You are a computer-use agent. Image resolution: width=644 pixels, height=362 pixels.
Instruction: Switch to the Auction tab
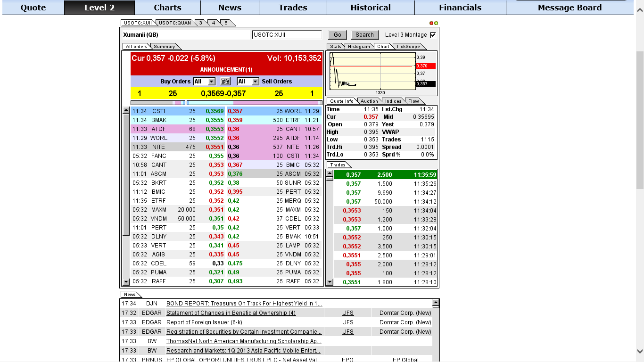click(369, 101)
